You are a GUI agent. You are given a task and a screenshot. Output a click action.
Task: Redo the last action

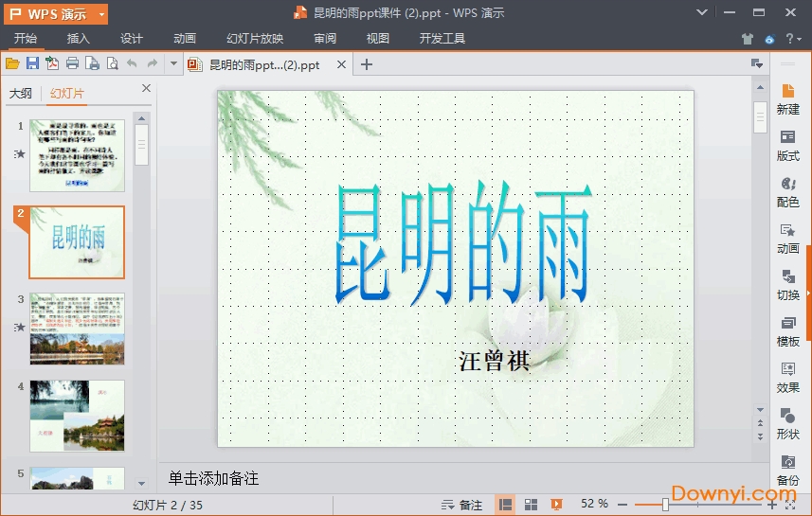pyautogui.click(x=153, y=63)
